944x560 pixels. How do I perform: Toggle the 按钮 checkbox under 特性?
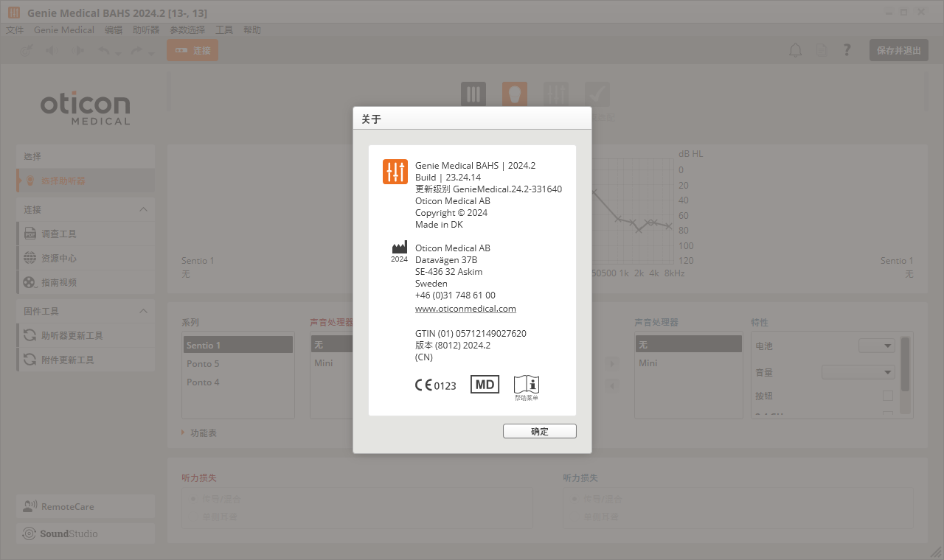click(x=888, y=396)
